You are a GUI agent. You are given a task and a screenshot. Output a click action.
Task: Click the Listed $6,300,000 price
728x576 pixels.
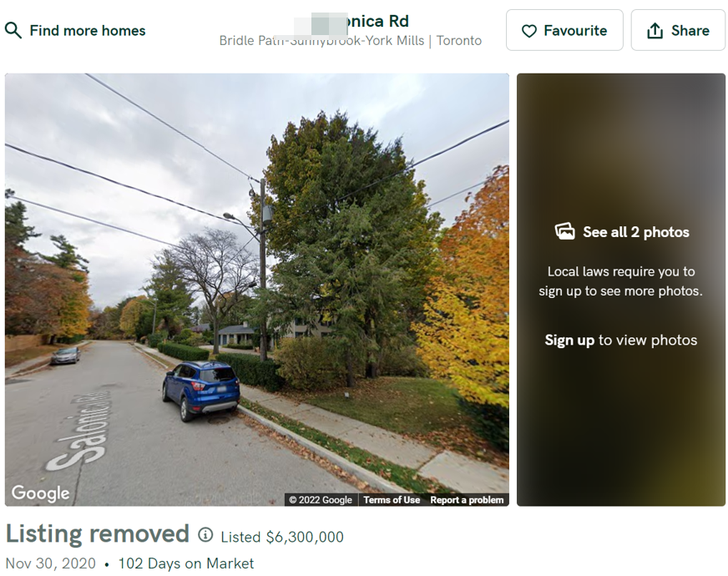coord(282,537)
